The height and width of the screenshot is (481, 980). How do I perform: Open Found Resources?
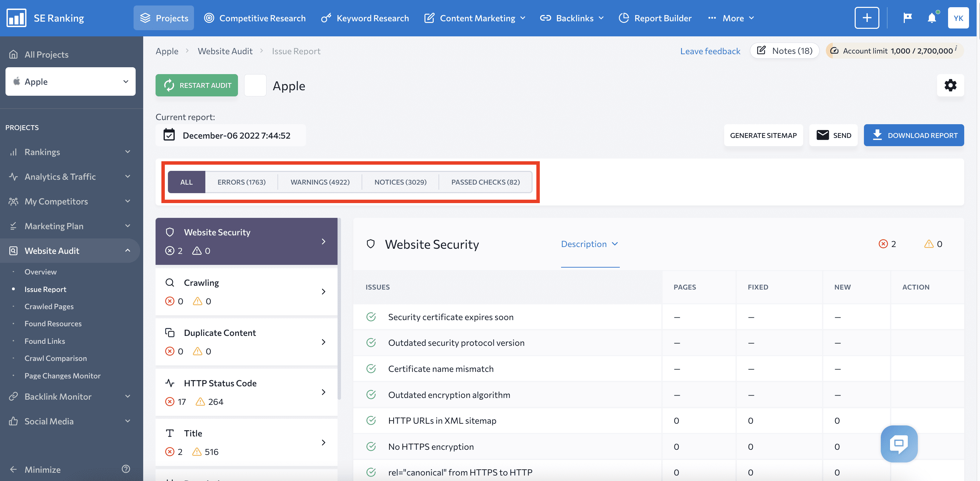53,324
